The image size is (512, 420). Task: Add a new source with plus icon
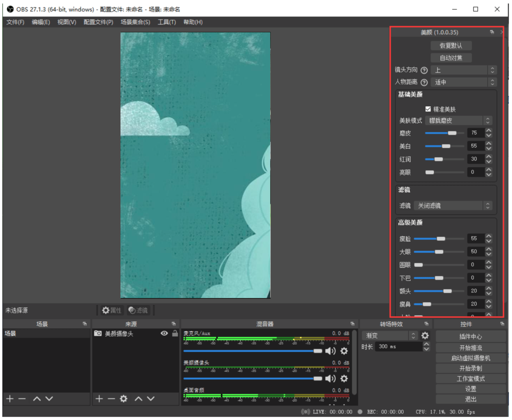click(x=99, y=398)
